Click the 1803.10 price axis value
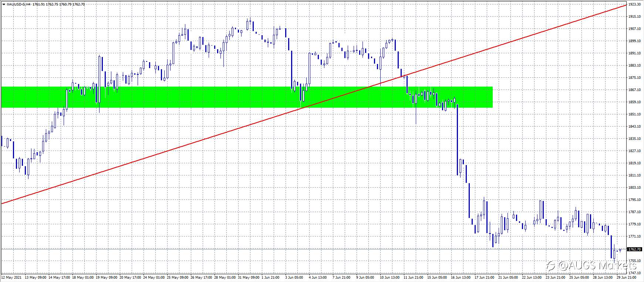 (x=635, y=188)
